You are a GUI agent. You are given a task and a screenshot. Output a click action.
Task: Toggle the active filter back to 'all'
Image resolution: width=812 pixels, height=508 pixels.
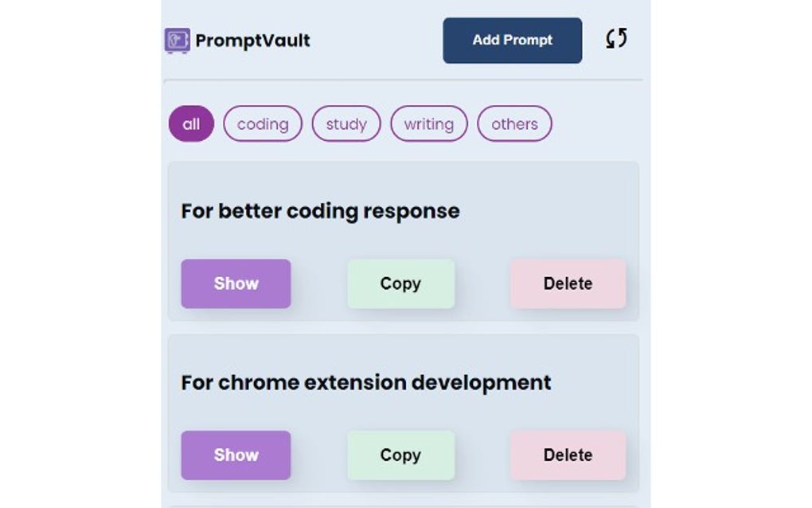coord(190,124)
